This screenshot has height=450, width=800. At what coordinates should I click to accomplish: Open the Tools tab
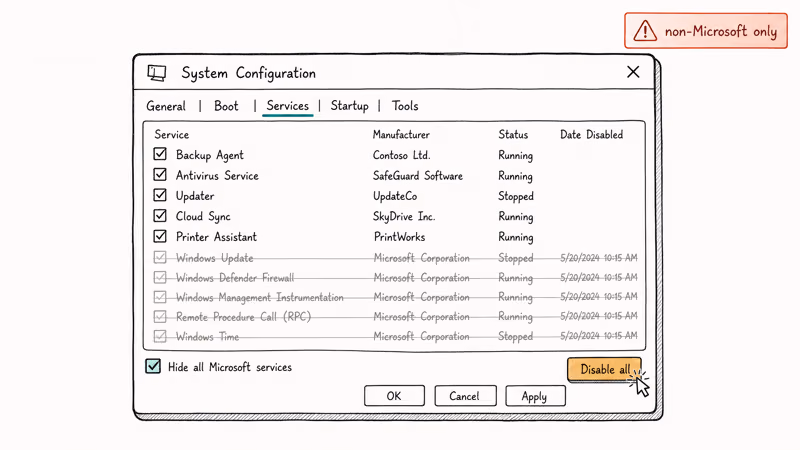(405, 106)
